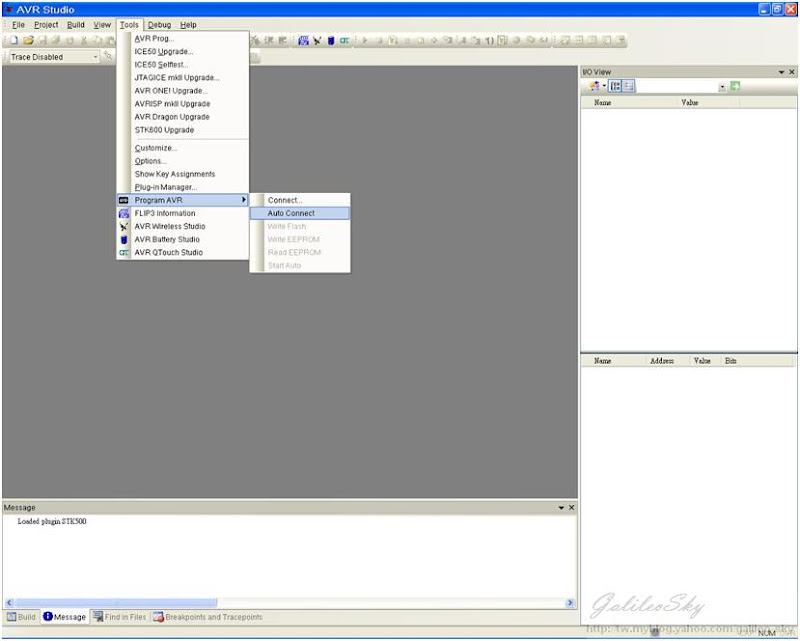Open the Debug menu
800x641 pixels.
pos(160,24)
